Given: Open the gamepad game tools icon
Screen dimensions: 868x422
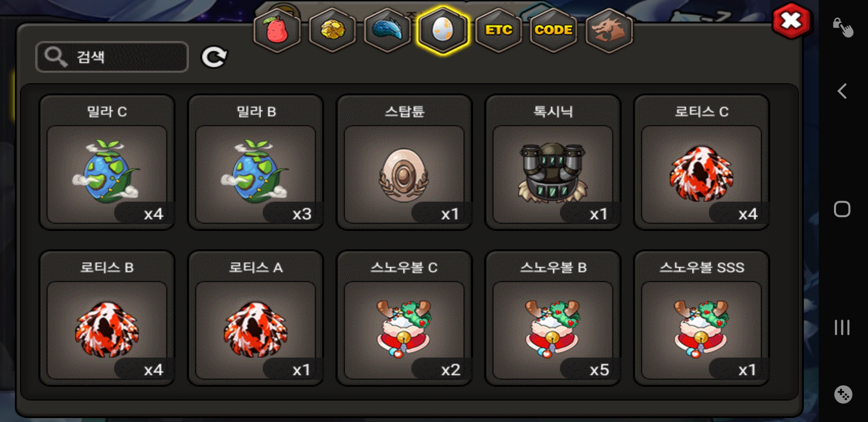Looking at the screenshot, I should 843,395.
